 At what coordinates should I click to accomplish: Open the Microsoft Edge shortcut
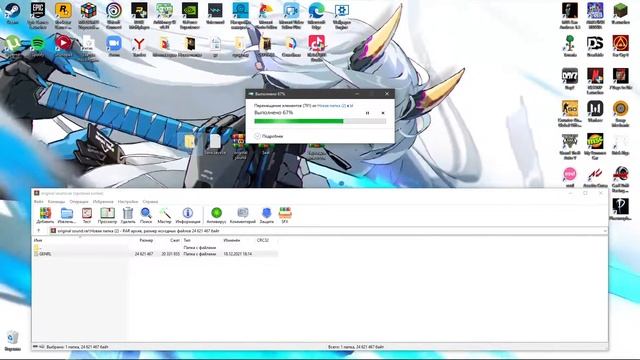coord(316,15)
